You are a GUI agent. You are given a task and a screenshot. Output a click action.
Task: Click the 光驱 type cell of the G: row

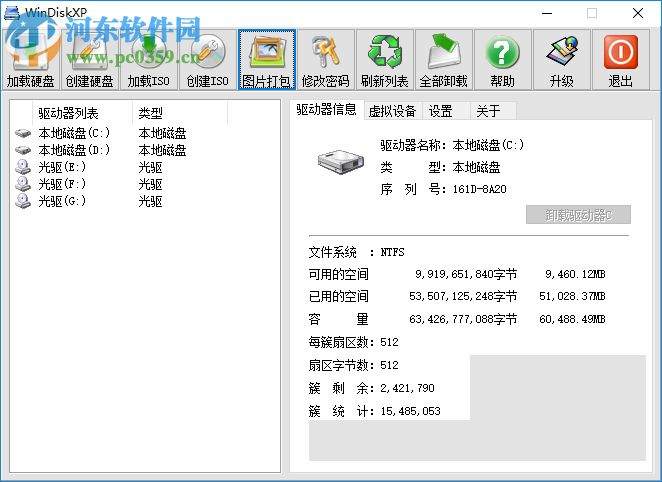(150, 201)
